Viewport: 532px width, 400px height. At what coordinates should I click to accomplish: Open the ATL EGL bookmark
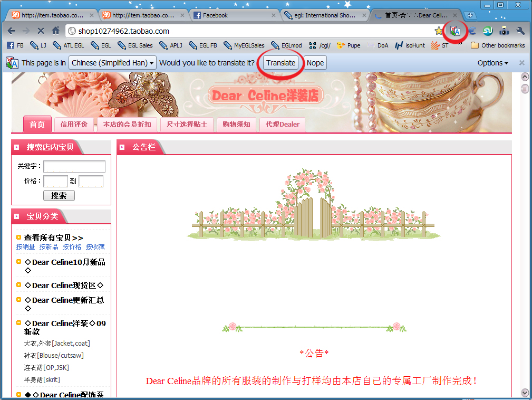69,45
